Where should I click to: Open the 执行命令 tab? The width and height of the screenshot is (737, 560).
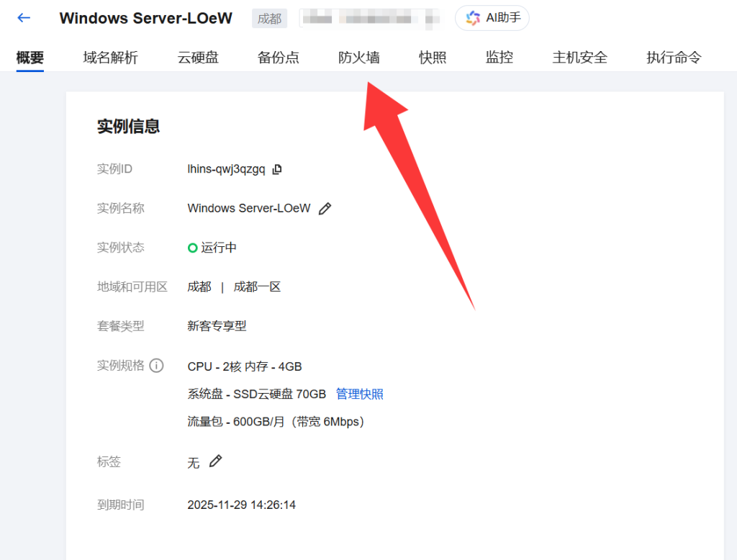coord(673,58)
